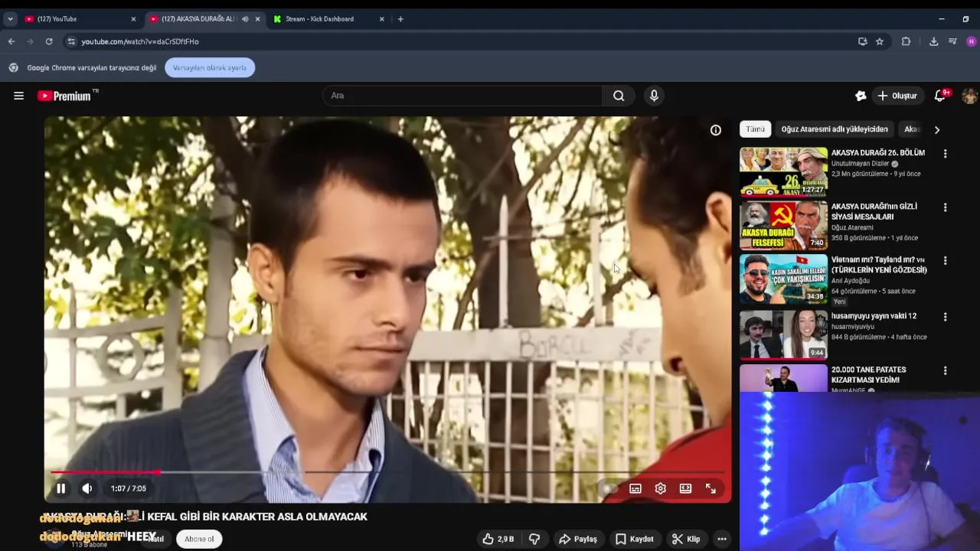This screenshot has width=980, height=551.
Task: Switch to Stream - Kick Dashboard tab
Action: [x=328, y=19]
